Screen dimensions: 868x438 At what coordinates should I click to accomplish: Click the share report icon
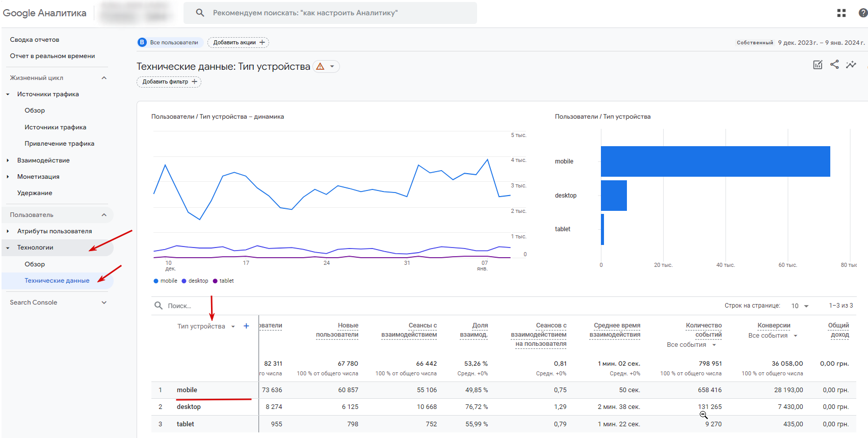pos(834,65)
